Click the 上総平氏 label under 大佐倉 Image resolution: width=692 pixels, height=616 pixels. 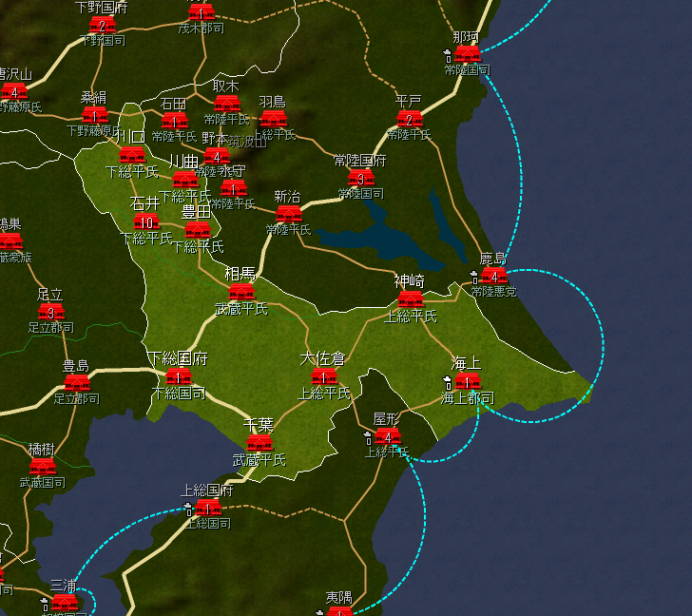pyautogui.click(x=324, y=394)
